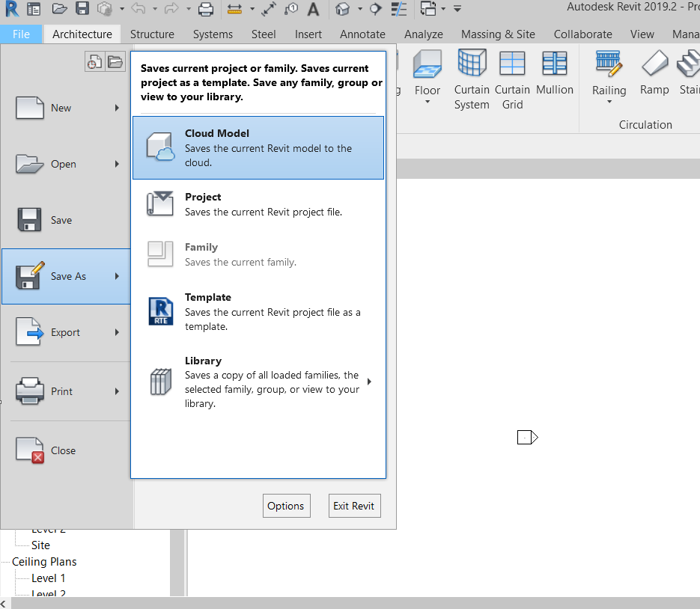Select the Aligned Dimension icon
The image size is (700, 609).
[269, 8]
